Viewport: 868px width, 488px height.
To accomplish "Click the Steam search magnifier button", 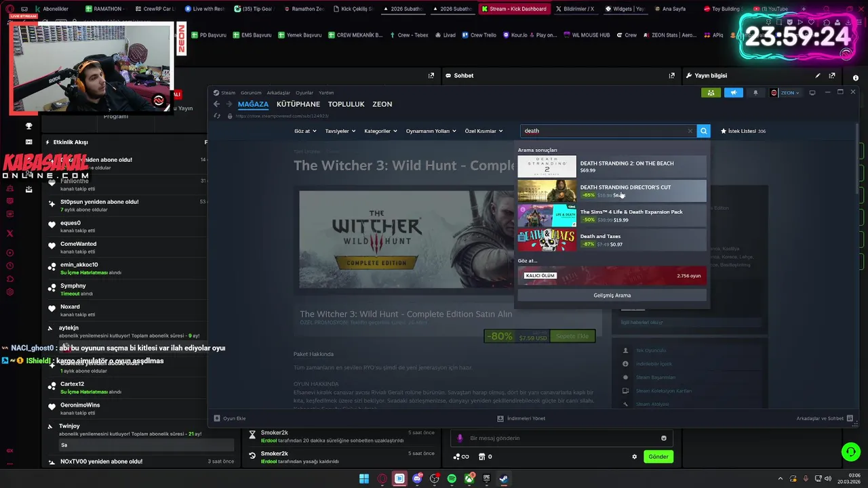I will click(x=704, y=131).
